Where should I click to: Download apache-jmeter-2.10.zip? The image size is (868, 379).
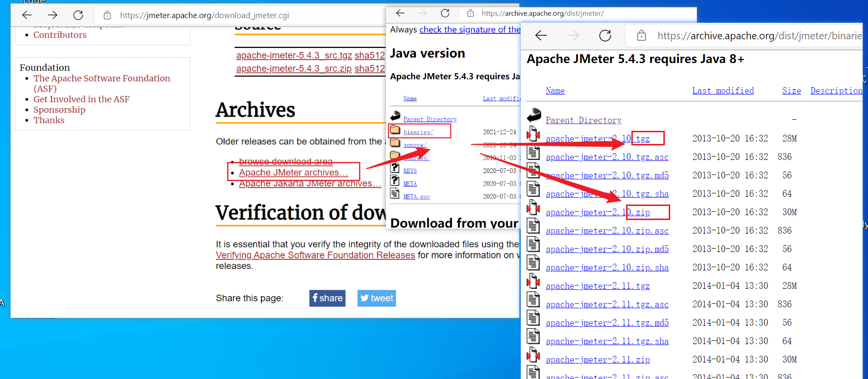coord(598,212)
